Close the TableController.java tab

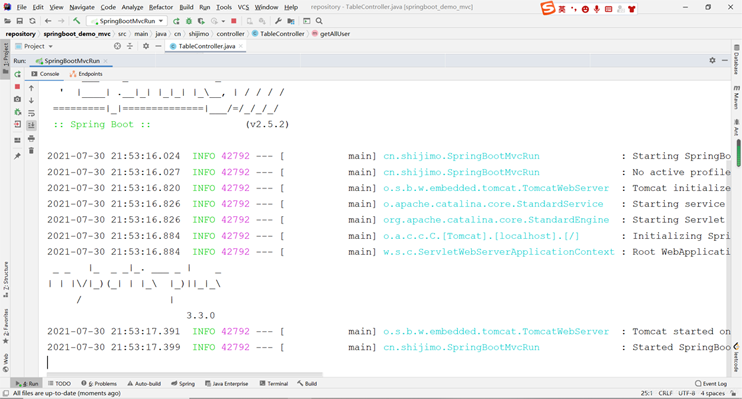tap(241, 46)
